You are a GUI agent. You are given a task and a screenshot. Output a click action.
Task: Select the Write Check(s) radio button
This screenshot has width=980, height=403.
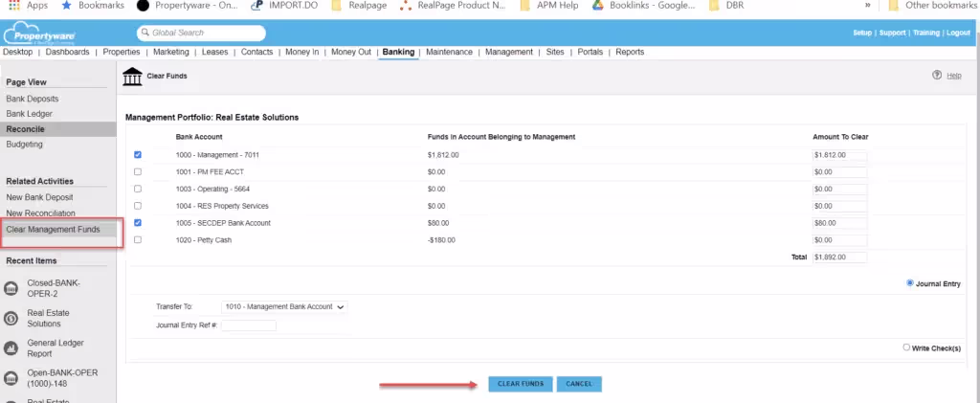906,347
